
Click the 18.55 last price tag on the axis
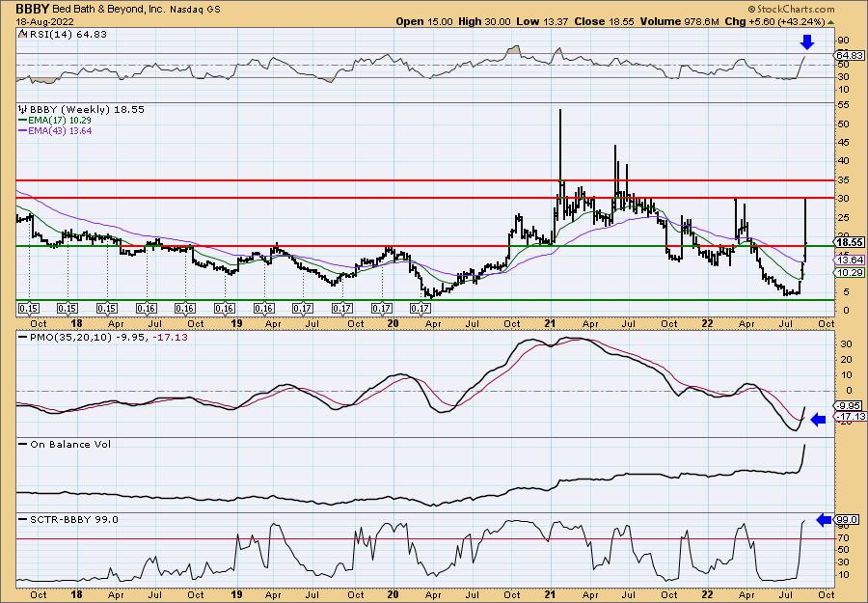click(x=850, y=242)
